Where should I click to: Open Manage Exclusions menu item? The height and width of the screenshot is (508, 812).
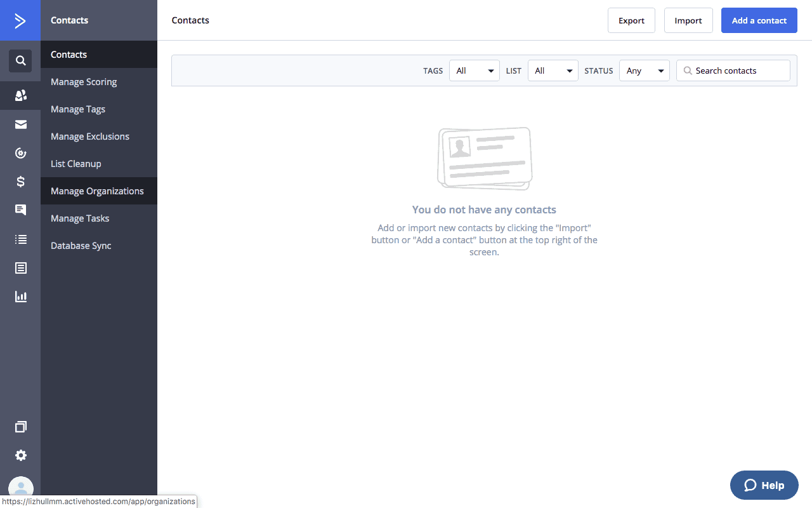[x=99, y=137]
